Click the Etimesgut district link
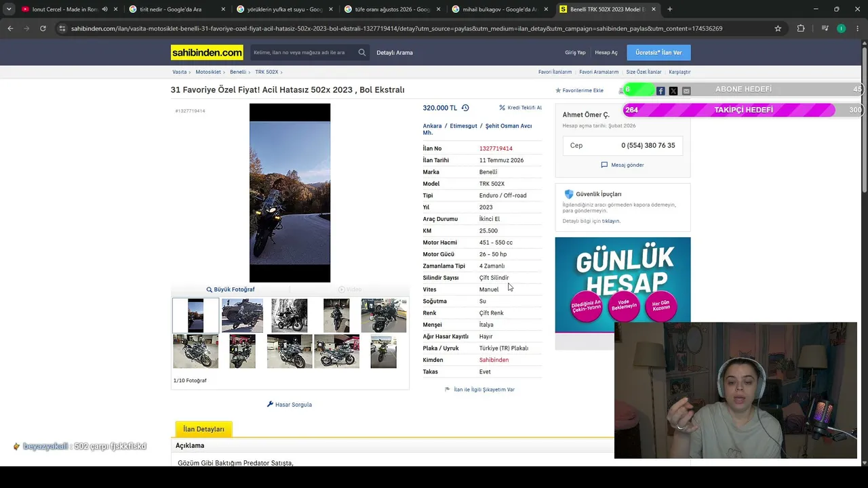868x488 pixels. [464, 126]
